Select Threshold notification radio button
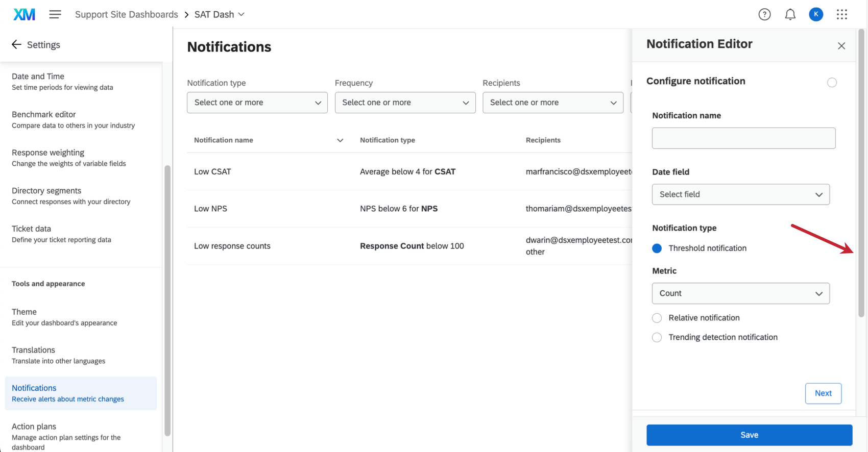The height and width of the screenshot is (452, 868). tap(657, 248)
